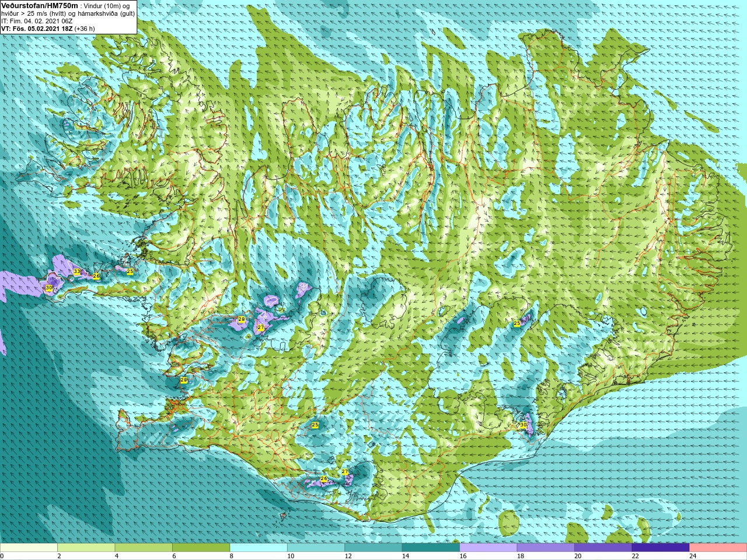Click the Veðurstofan/HM750m title text
The image size is (747, 560).
tap(40, 5)
